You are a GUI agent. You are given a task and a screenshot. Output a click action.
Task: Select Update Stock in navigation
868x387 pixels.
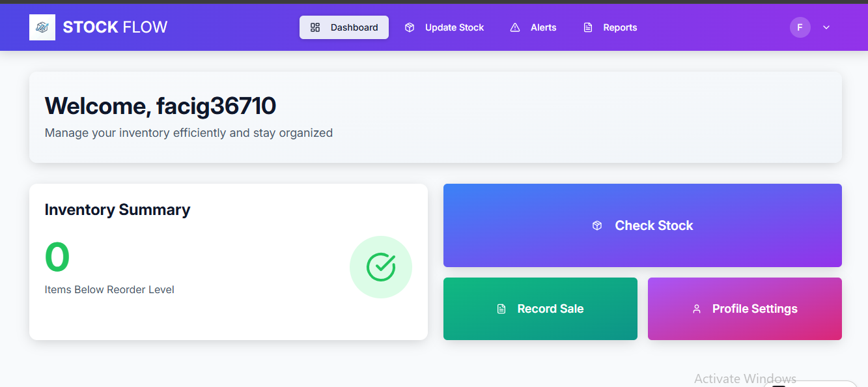444,27
